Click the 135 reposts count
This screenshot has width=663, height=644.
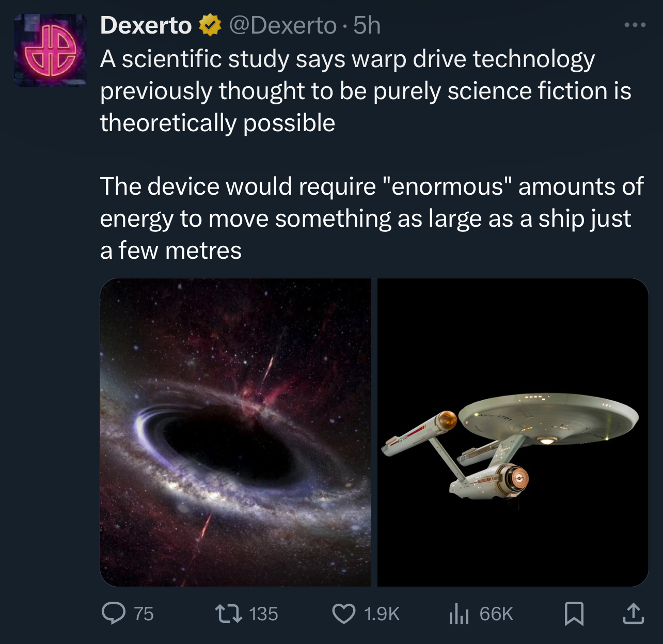263,614
